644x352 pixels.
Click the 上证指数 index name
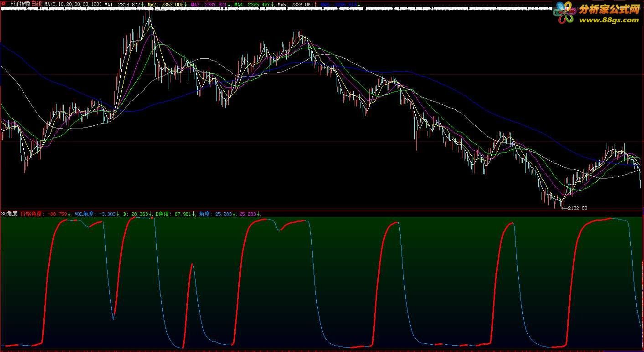point(19,4)
